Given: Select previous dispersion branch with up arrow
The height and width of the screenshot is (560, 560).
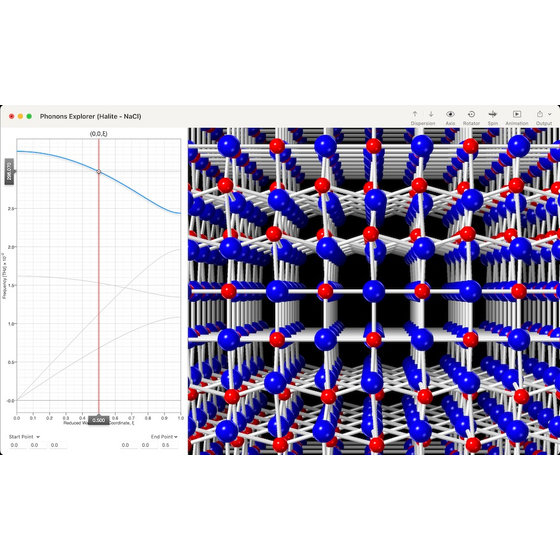Looking at the screenshot, I should 415,114.
